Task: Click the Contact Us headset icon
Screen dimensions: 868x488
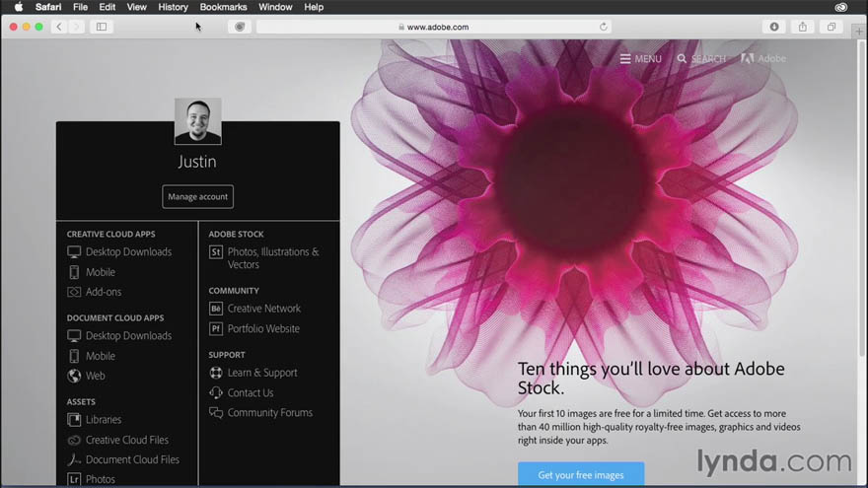Action: 216,392
